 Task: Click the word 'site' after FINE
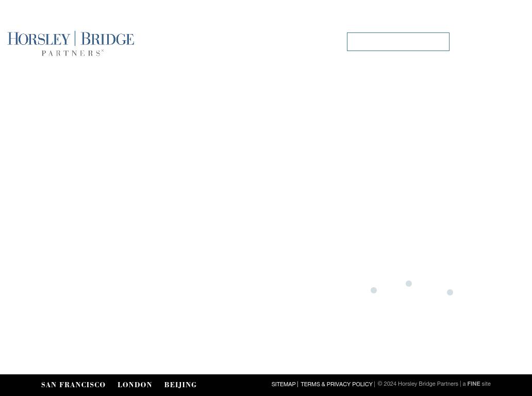click(486, 384)
